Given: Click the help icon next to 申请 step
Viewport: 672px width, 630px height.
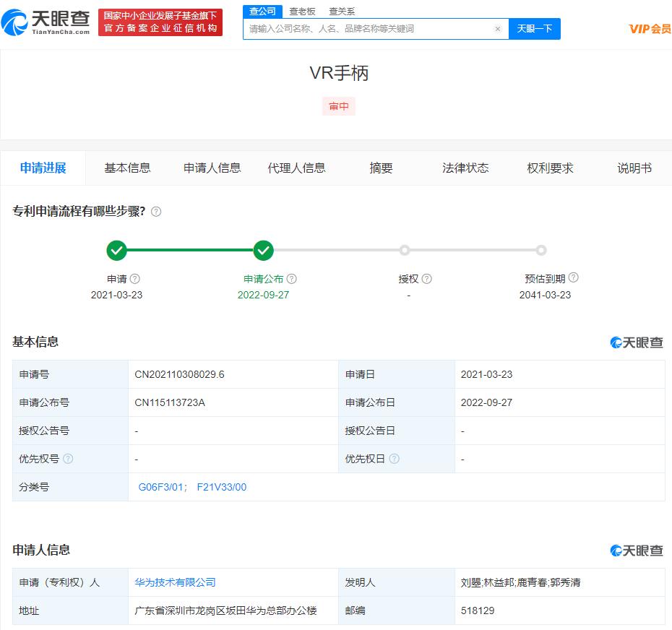Looking at the screenshot, I should pyautogui.click(x=134, y=279).
